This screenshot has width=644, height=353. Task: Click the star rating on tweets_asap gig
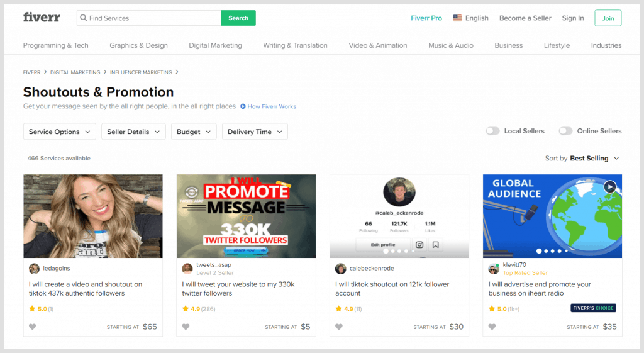pyautogui.click(x=198, y=309)
